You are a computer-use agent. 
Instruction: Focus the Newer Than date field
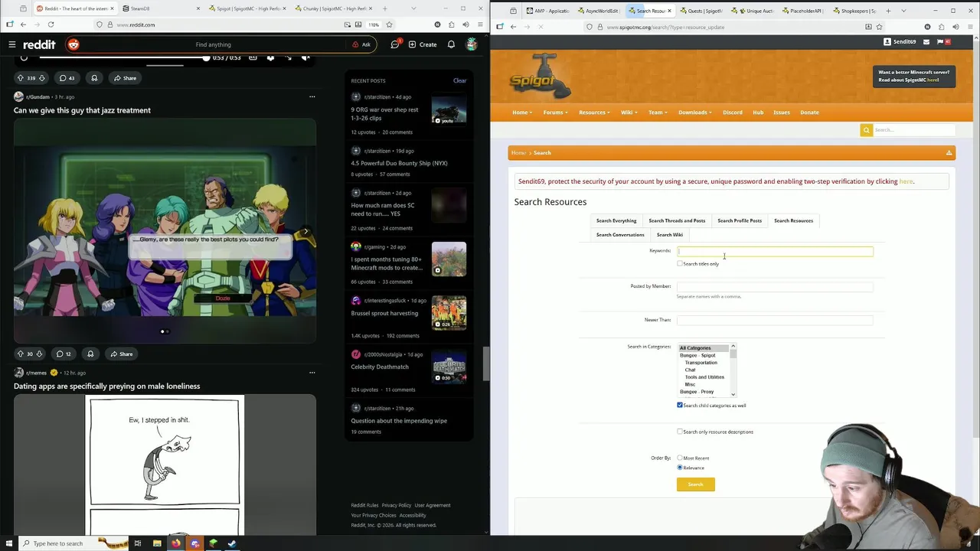tap(775, 320)
